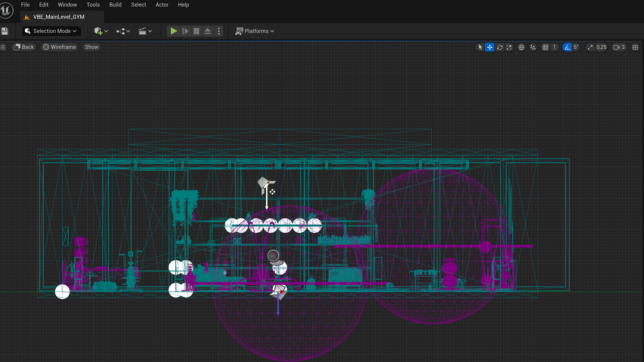Toggle grid snapping on or off
The height and width of the screenshot is (362, 644).
tap(545, 47)
